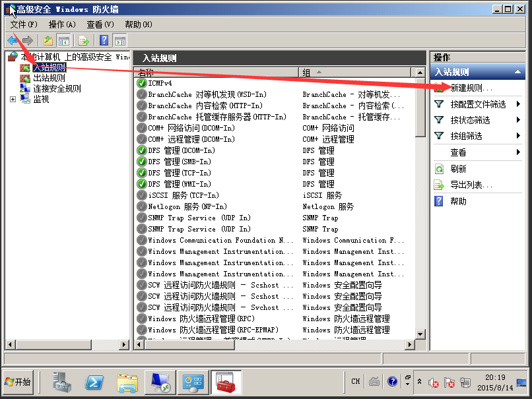Screen dimensions: 532x399
Task: Click the blue Help toolbar icon
Action: (104, 41)
